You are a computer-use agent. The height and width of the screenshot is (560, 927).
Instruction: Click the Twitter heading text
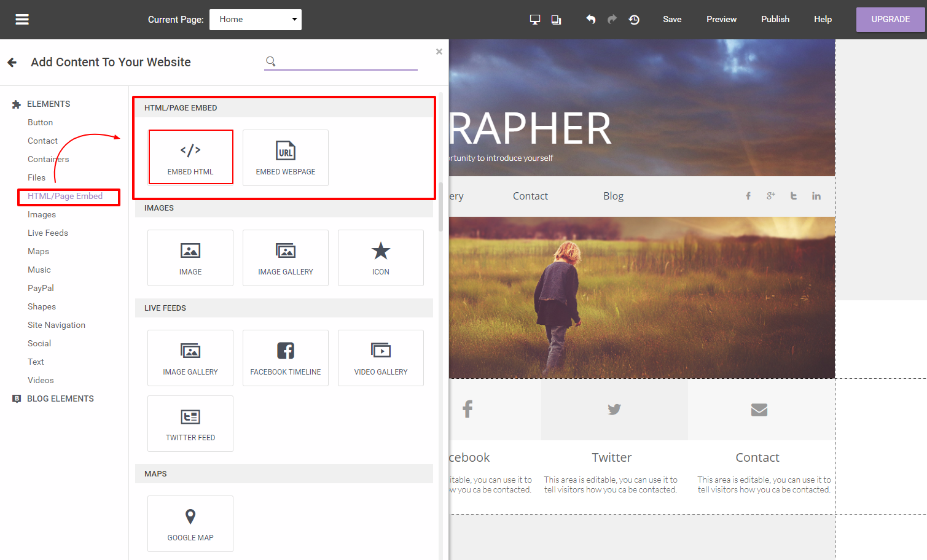click(612, 457)
